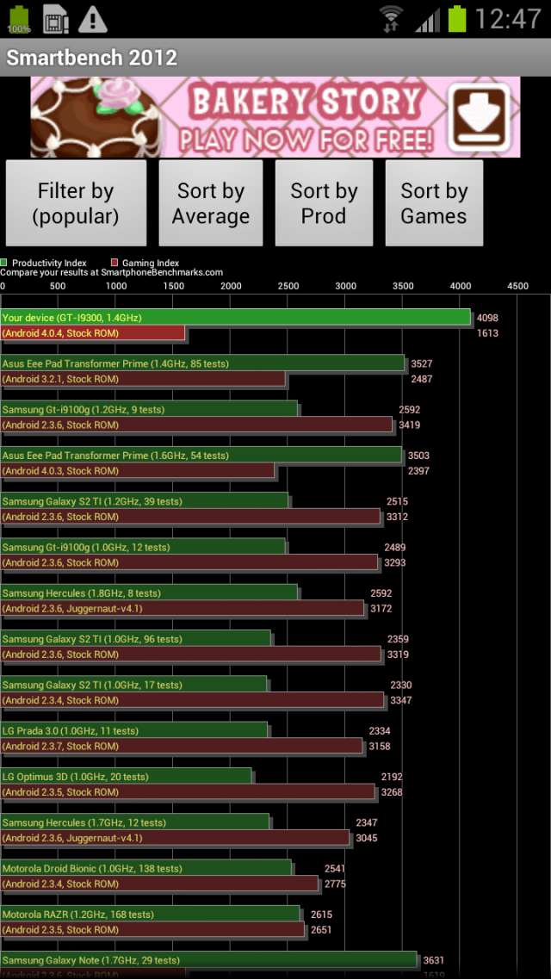The height and width of the screenshot is (980, 551).
Task: Select Your device Android 4.0.4 gaming bar
Action: pyautogui.click(x=92, y=333)
